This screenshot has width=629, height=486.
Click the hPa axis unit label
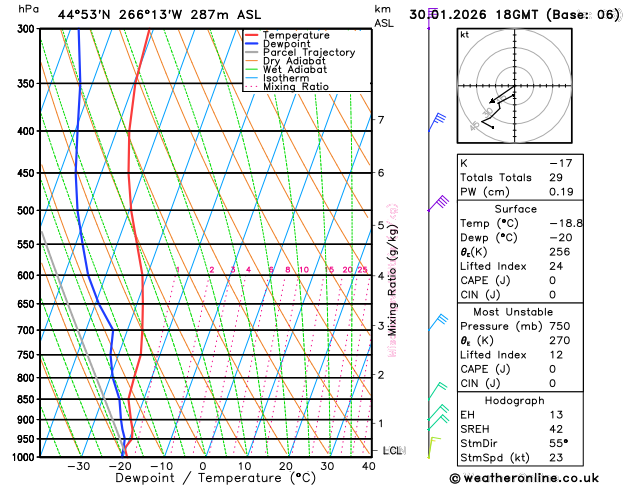28,9
